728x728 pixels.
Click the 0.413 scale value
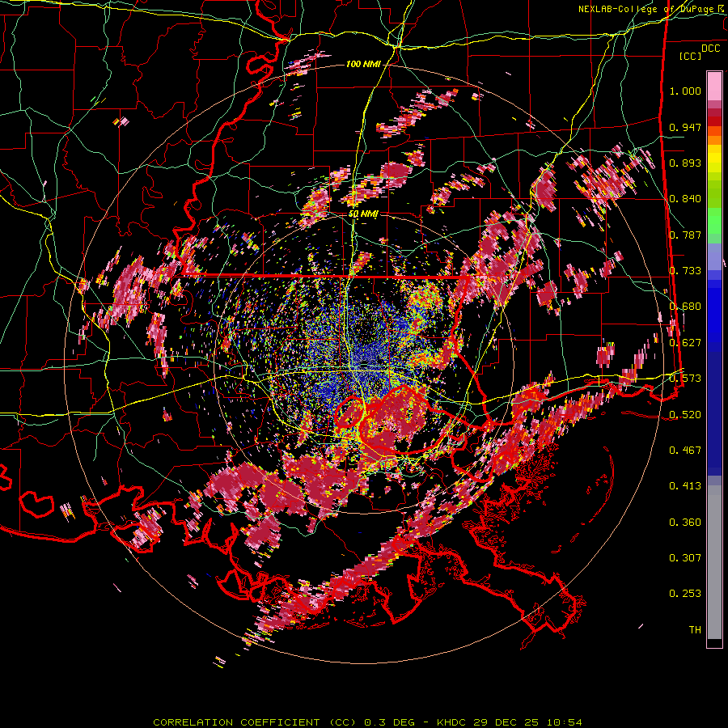pyautogui.click(x=685, y=486)
